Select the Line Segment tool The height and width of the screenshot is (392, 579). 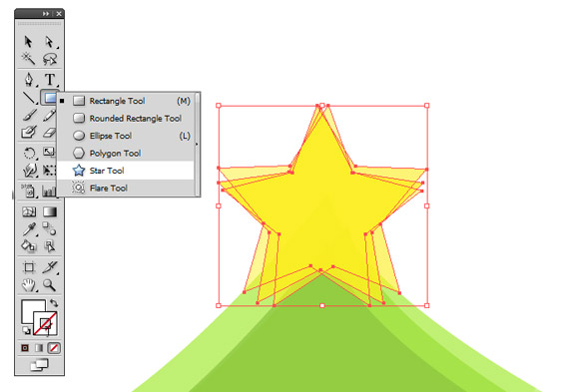click(x=29, y=98)
